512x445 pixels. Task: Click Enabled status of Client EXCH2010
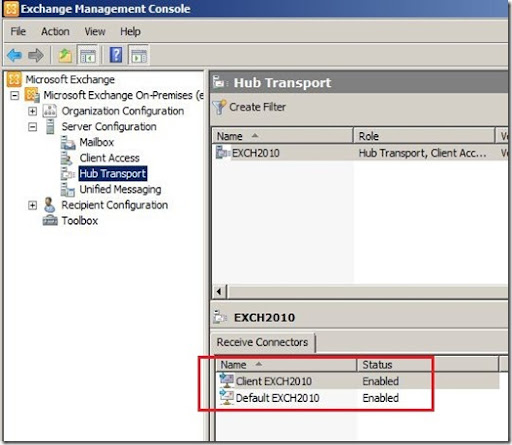(380, 381)
